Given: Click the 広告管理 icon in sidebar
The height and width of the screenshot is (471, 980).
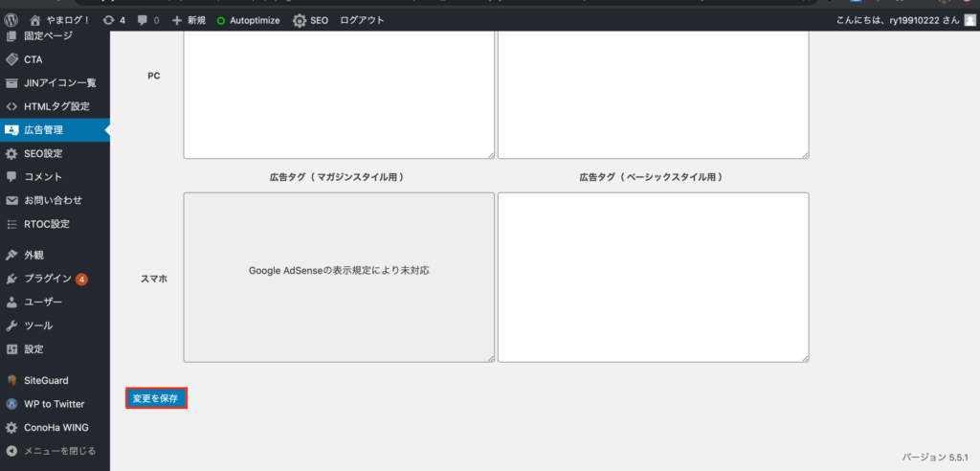Looking at the screenshot, I should click(11, 130).
